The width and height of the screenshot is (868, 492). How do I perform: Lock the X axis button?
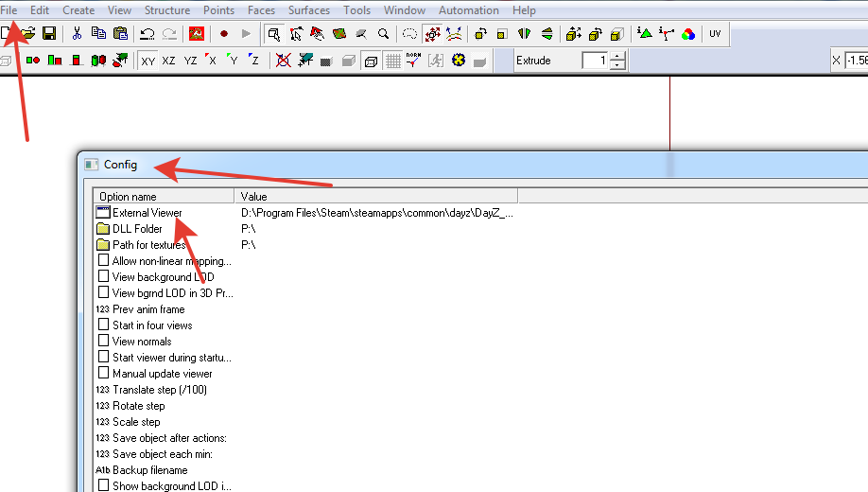click(212, 61)
